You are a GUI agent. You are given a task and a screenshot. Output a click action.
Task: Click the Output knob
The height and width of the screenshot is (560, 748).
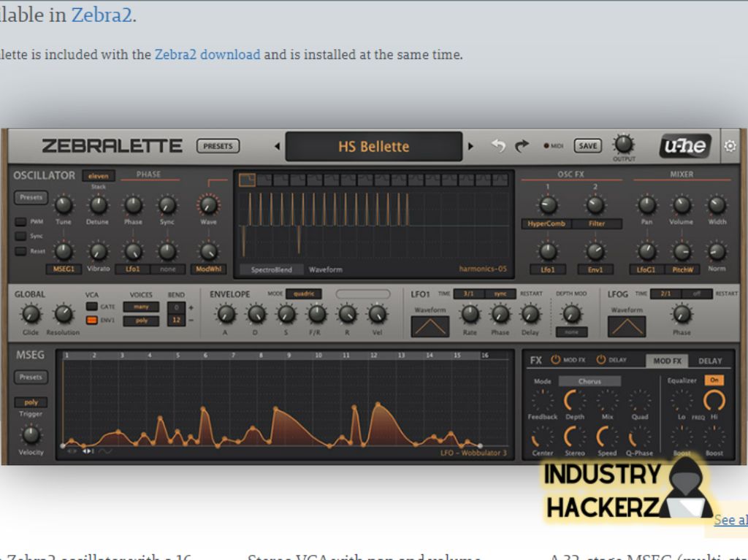click(624, 144)
